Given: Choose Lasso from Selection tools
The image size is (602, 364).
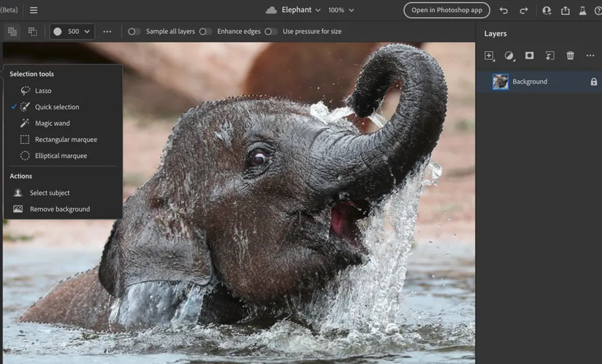Looking at the screenshot, I should pyautogui.click(x=43, y=91).
